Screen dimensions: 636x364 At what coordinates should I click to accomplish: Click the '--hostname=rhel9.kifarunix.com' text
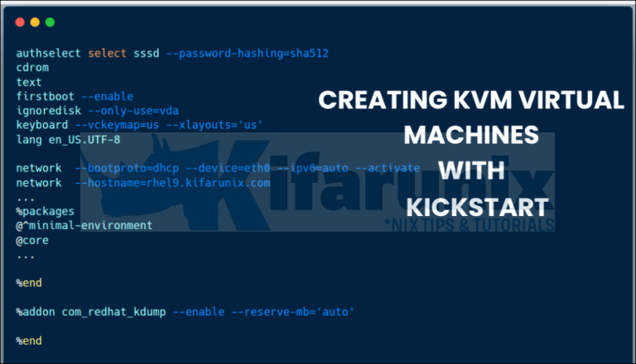[172, 183]
